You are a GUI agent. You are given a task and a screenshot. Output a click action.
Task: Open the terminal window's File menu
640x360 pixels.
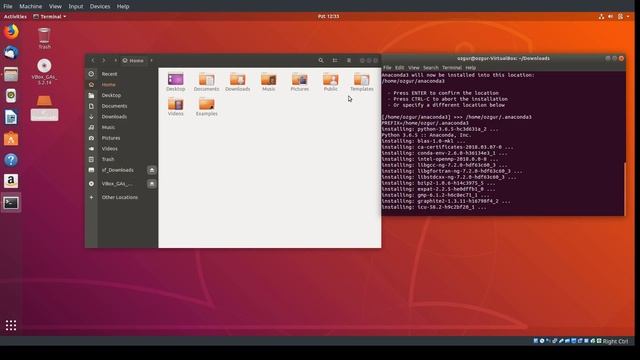[x=387, y=68]
